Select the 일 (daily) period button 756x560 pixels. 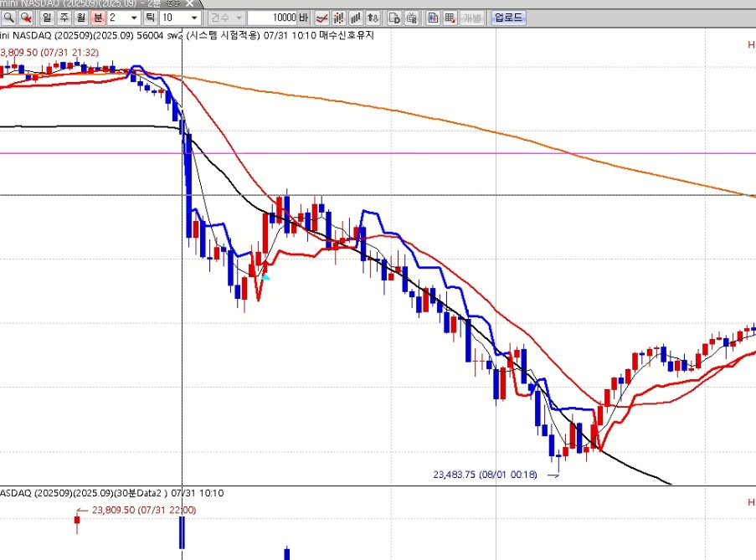click(x=46, y=18)
